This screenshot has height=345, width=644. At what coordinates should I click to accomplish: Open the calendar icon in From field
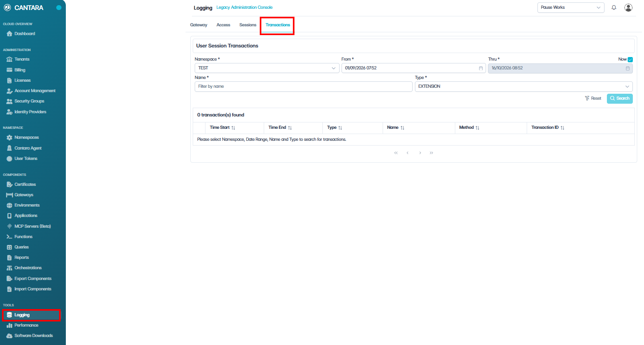(x=481, y=68)
